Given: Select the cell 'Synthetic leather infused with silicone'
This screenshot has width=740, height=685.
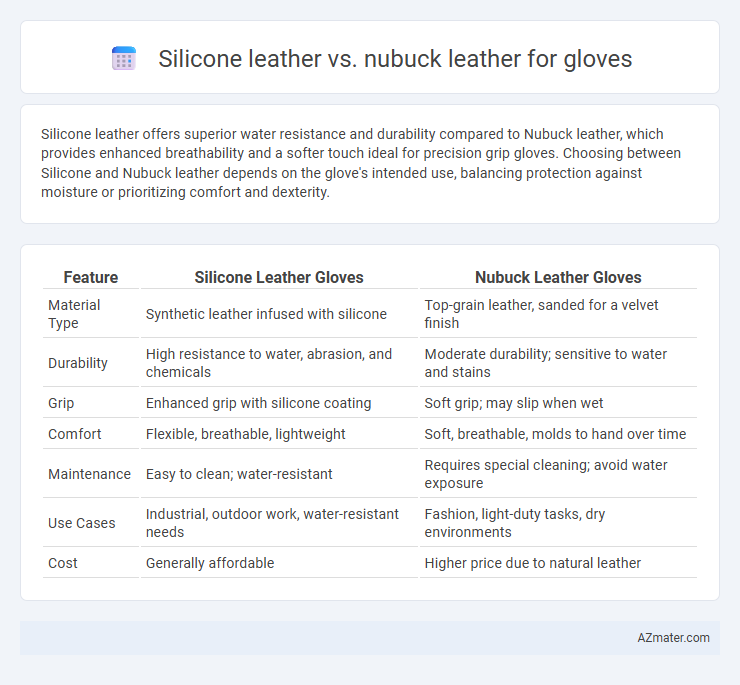Looking at the screenshot, I should [279, 314].
